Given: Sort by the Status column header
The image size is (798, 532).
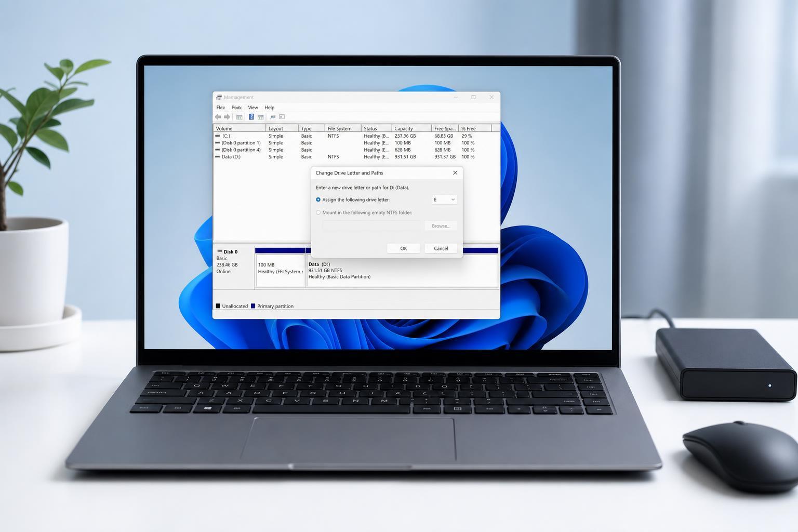Looking at the screenshot, I should coord(377,128).
